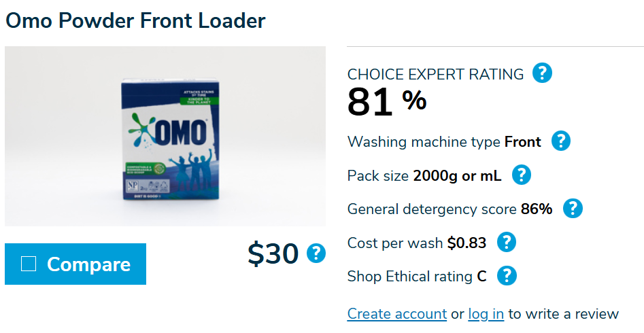The width and height of the screenshot is (644, 333).
Task: Click the Shop Ethical rating C value
Action: pyautogui.click(x=481, y=277)
